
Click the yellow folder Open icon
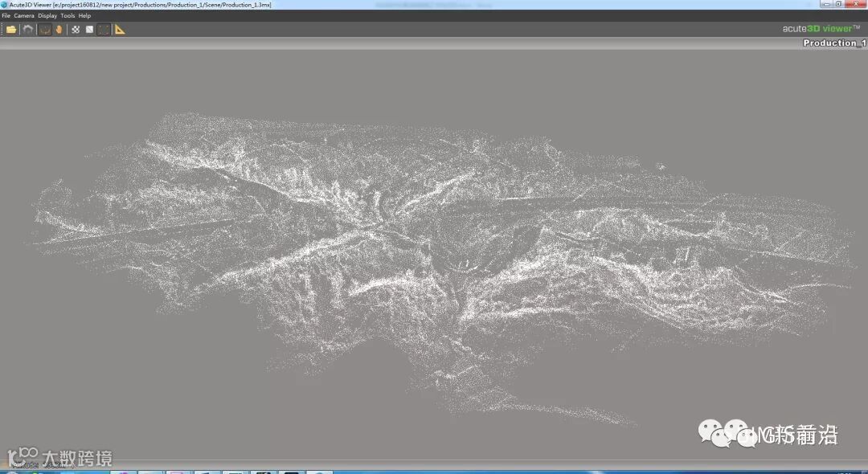coord(11,29)
